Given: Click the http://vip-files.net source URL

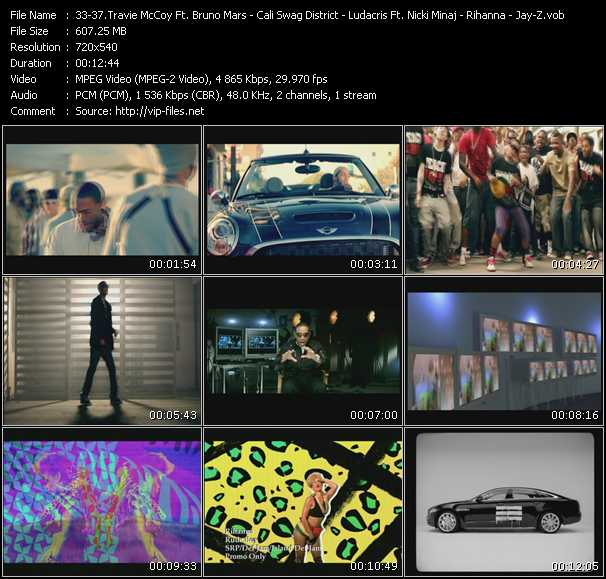Looking at the screenshot, I should [160, 111].
